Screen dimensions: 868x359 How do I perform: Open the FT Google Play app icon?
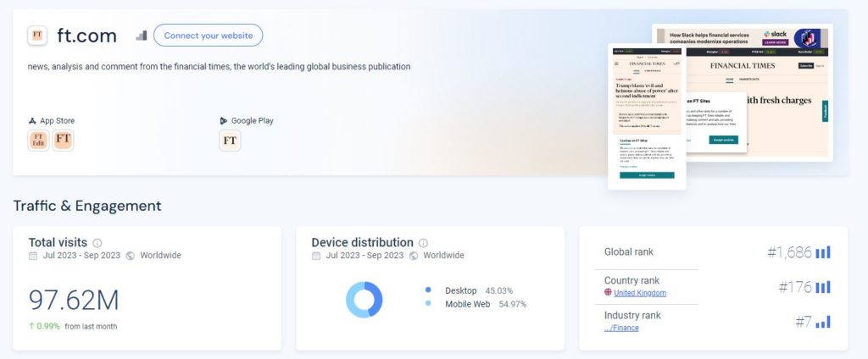[x=231, y=141]
